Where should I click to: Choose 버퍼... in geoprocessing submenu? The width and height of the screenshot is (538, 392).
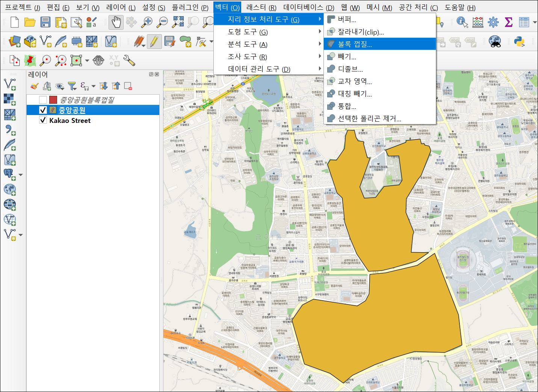380,19
